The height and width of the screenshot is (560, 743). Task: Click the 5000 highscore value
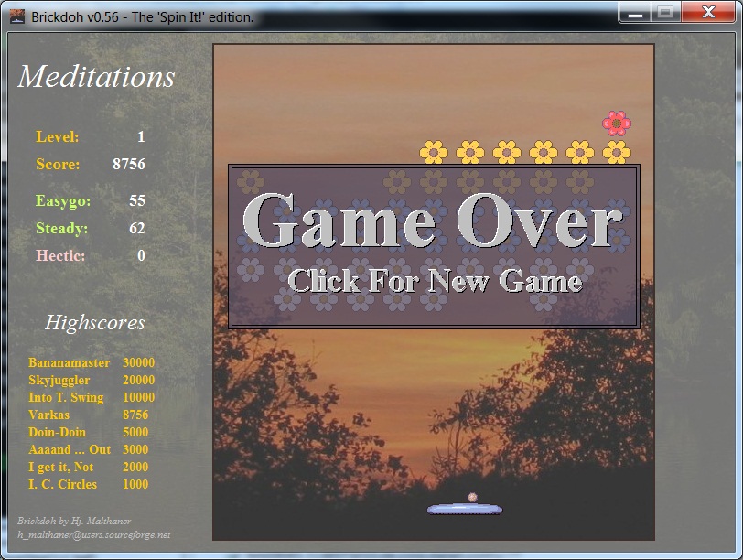point(135,432)
